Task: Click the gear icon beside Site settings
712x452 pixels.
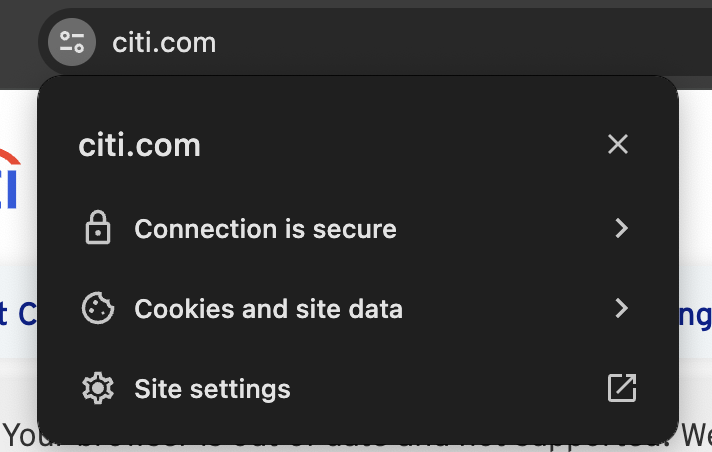Action: [97, 389]
